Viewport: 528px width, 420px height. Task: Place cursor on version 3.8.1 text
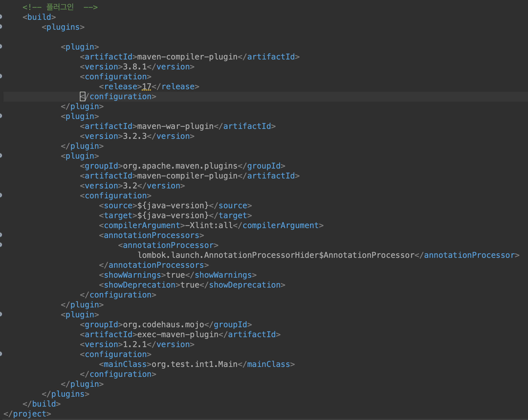pyautogui.click(x=135, y=67)
